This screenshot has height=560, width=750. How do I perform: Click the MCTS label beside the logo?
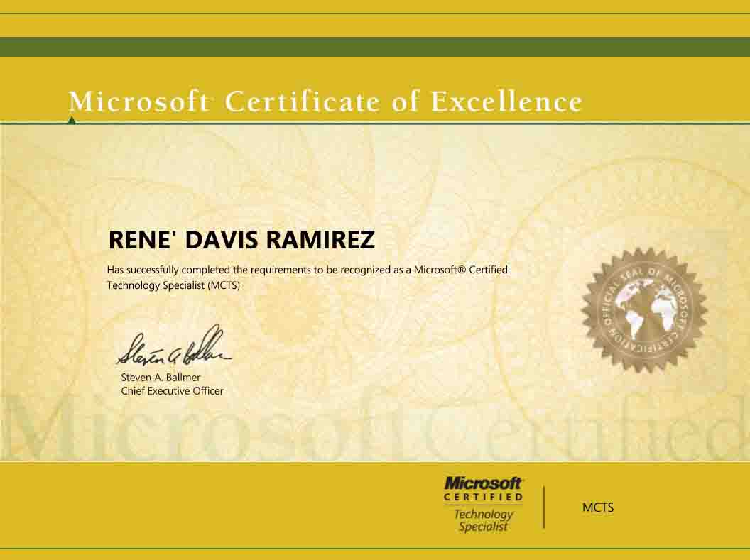point(598,507)
